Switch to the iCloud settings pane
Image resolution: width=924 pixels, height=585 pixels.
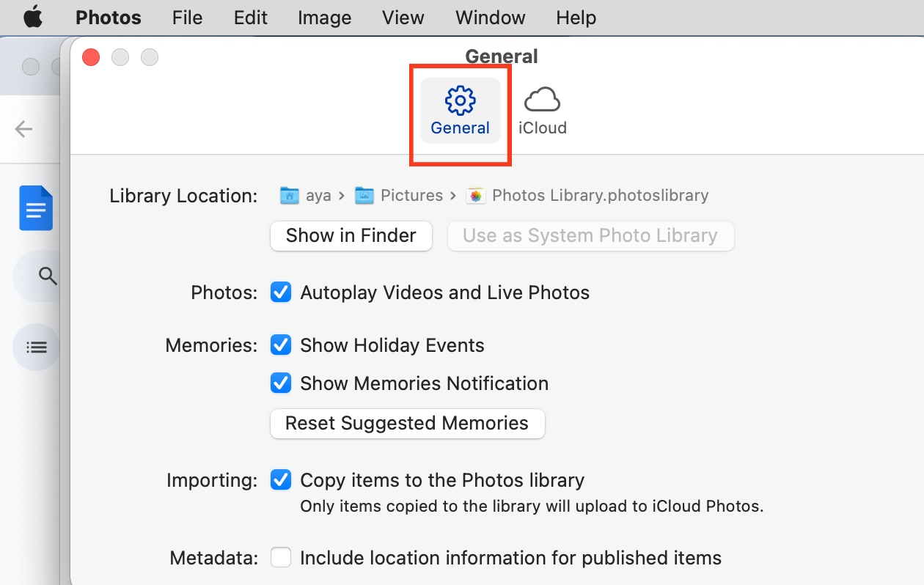pyautogui.click(x=543, y=108)
